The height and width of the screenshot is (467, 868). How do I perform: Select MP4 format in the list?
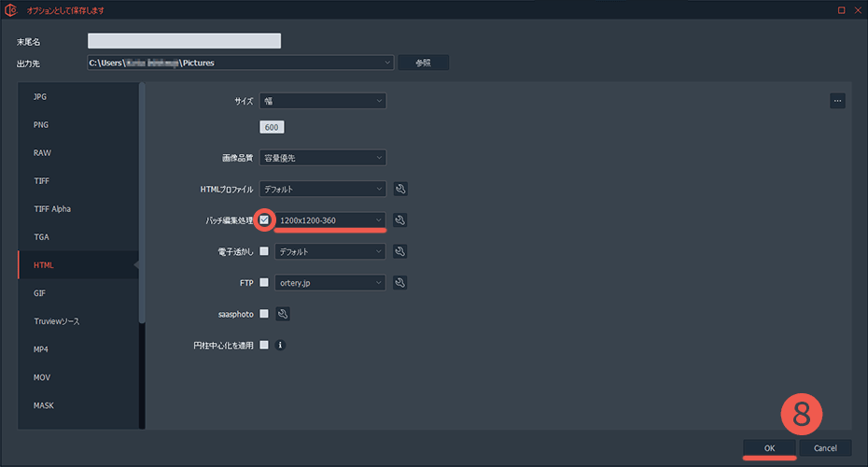click(x=41, y=349)
